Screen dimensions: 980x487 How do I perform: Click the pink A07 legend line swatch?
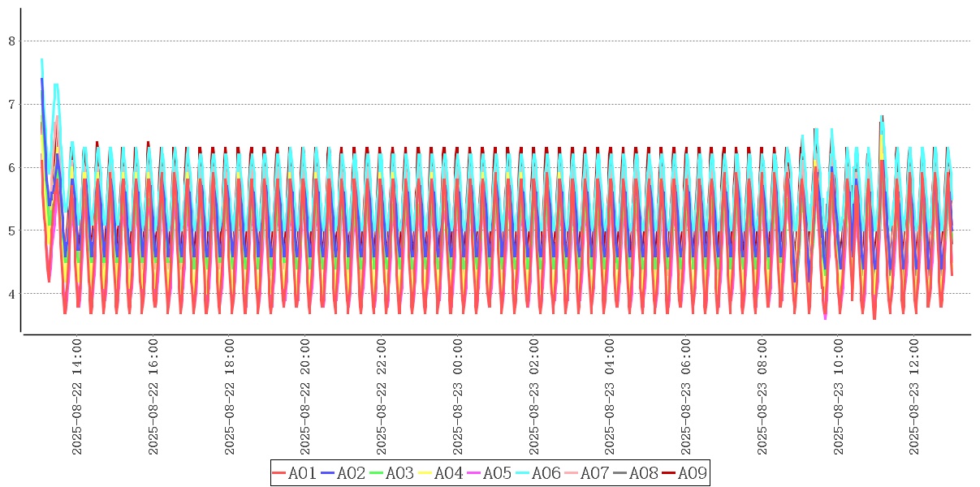(x=572, y=474)
